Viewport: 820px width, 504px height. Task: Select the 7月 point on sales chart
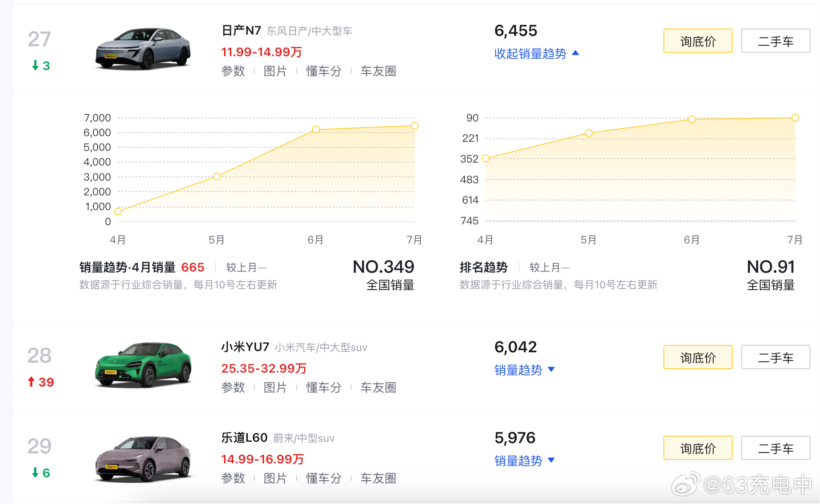click(x=415, y=126)
